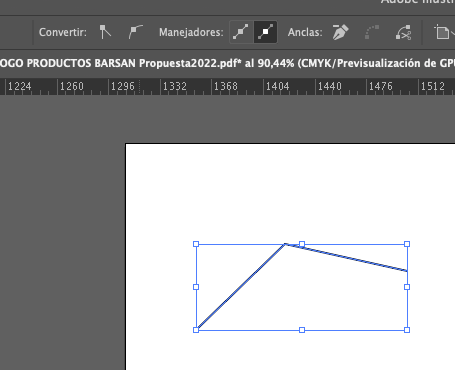Enable hide handles for multiple selected anchors
Viewport: 455px width, 370px height.
pyautogui.click(x=265, y=32)
